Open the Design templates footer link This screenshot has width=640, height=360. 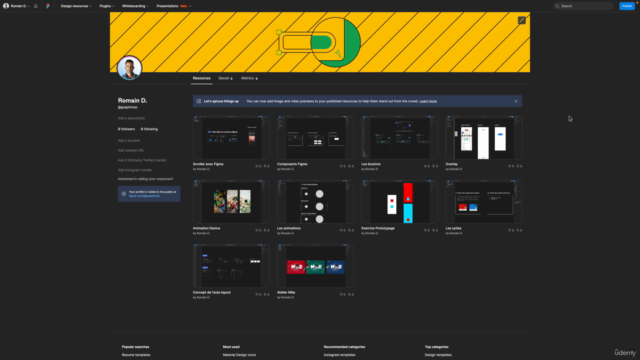[x=438, y=355]
